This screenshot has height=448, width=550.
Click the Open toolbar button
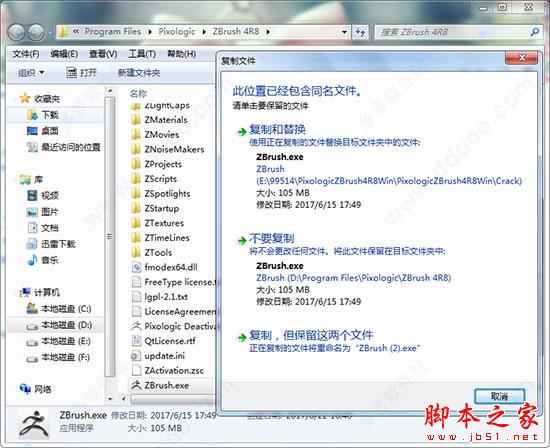(82, 73)
